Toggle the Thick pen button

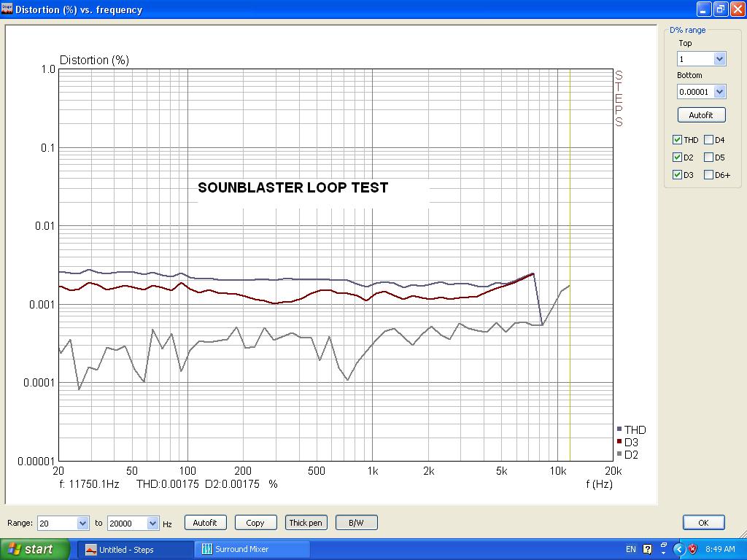click(306, 522)
